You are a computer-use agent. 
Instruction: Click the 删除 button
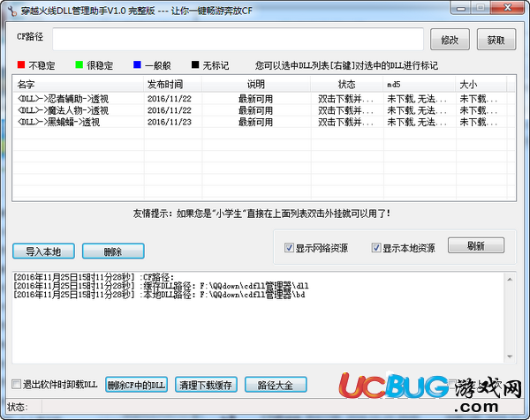coord(113,251)
